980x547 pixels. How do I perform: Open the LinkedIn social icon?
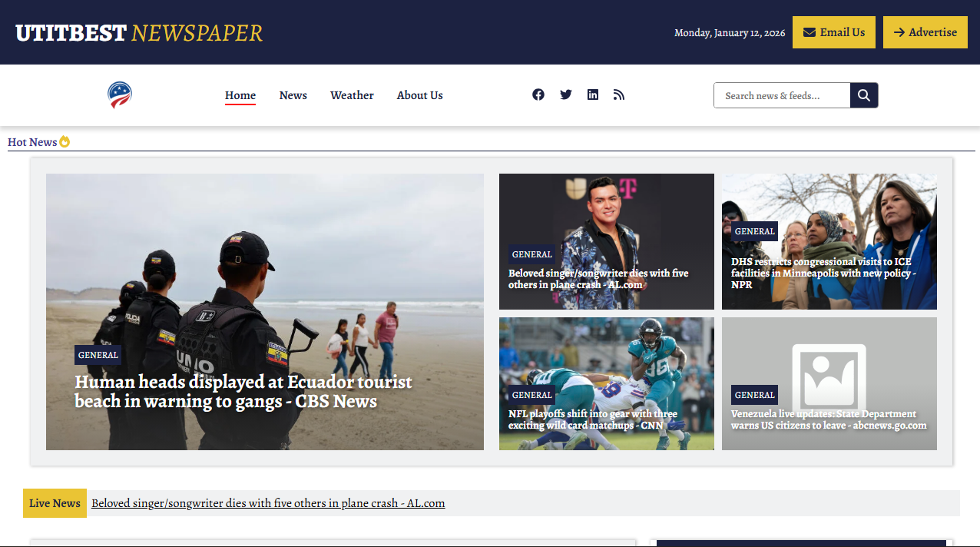tap(593, 94)
